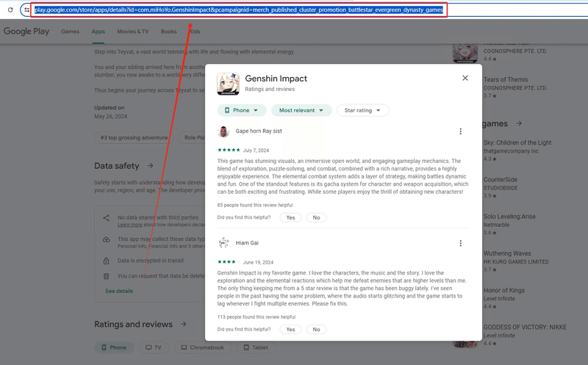Mark Hiam Gai's review not helpful with No
This screenshot has height=365, width=588.
click(x=317, y=330)
